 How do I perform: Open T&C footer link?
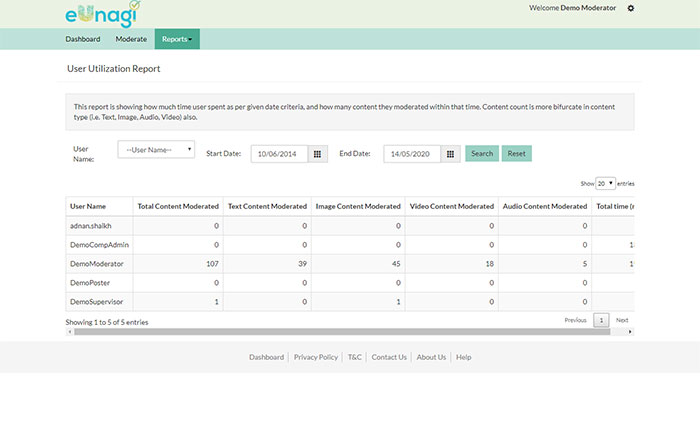tap(354, 357)
